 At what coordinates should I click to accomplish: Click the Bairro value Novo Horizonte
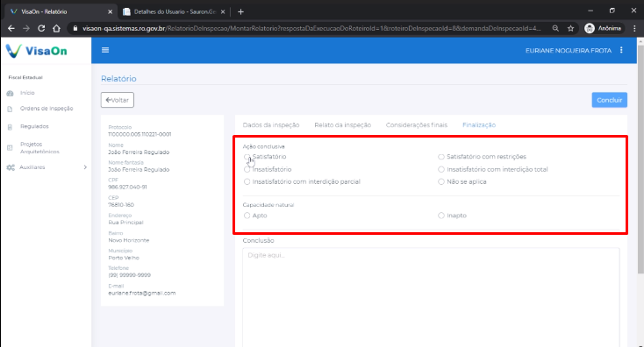(x=129, y=240)
